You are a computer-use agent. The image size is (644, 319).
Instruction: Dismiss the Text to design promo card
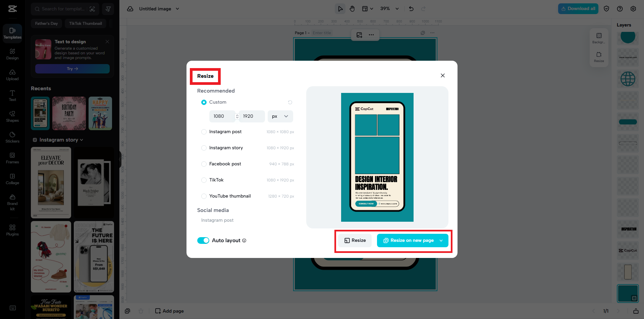coord(107,42)
